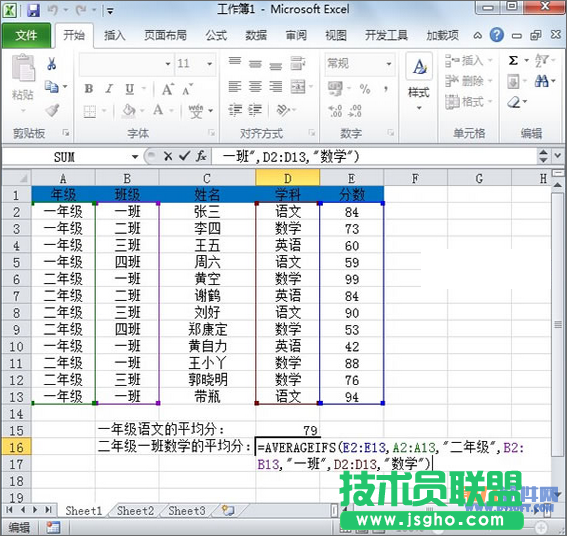Image resolution: width=567 pixels, height=536 pixels.
Task: Confirm formula with checkmark button
Action: point(184,156)
